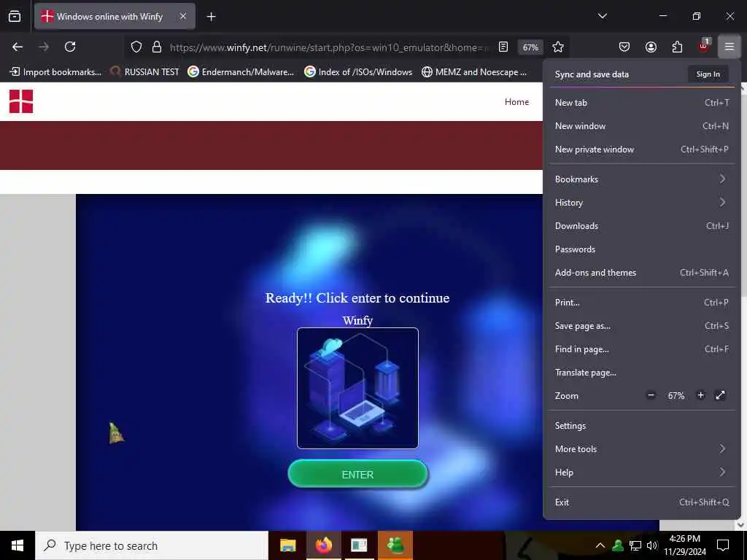
Task: Toggle reader view icon in address bar
Action: click(503, 47)
